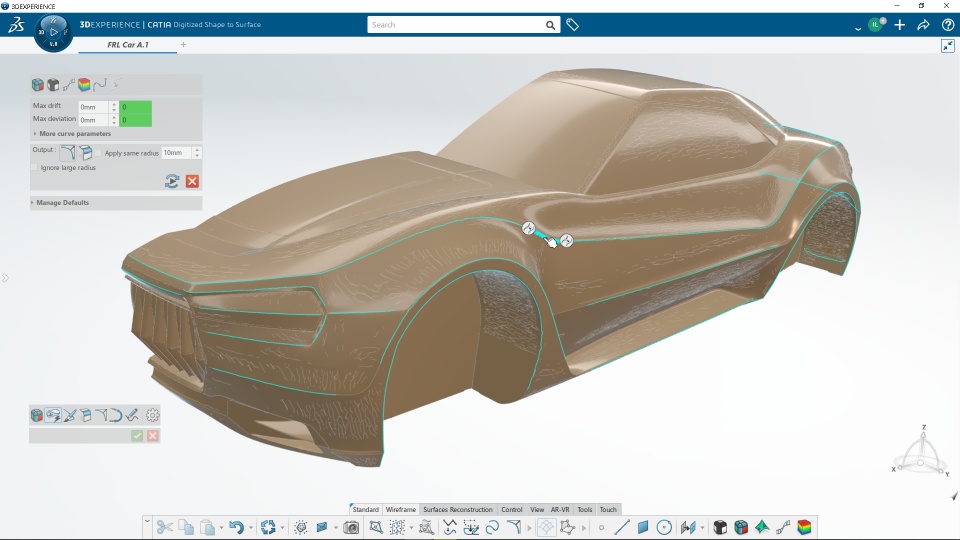Expand More curve parameters section
This screenshot has height=540, width=960.
pyautogui.click(x=74, y=134)
